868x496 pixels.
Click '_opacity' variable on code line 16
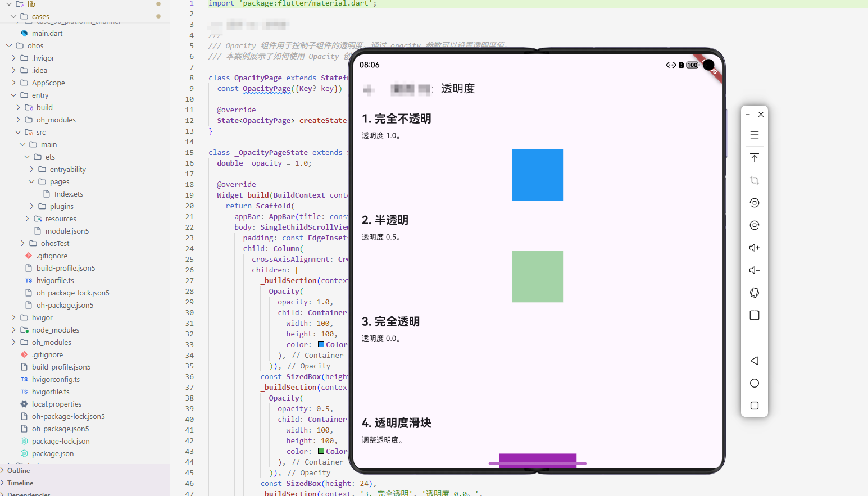(265, 163)
